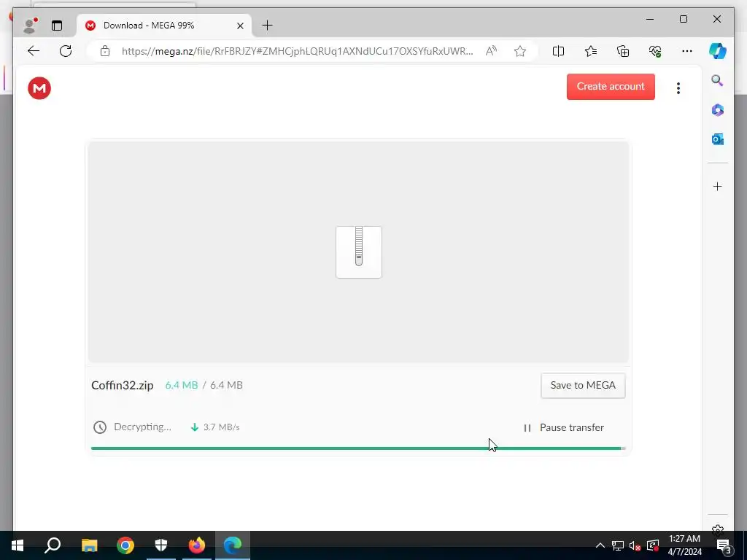This screenshot has width=747, height=560.
Task: Add this page to favorites star
Action: 520,51
